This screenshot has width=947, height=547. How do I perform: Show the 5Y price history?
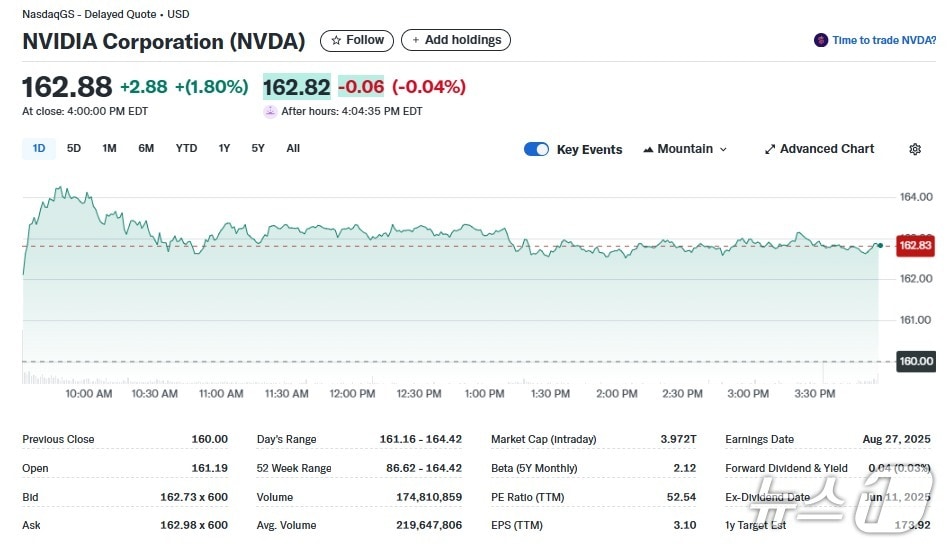point(258,148)
